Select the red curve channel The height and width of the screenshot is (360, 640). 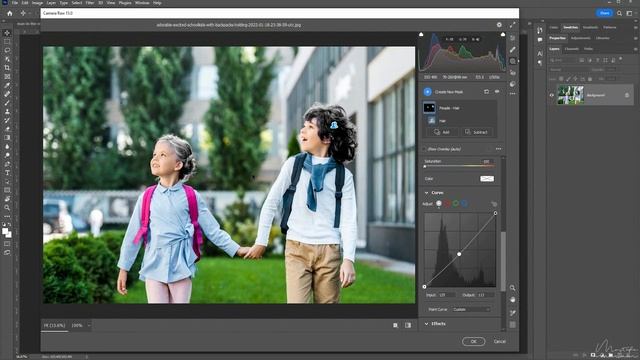point(447,203)
